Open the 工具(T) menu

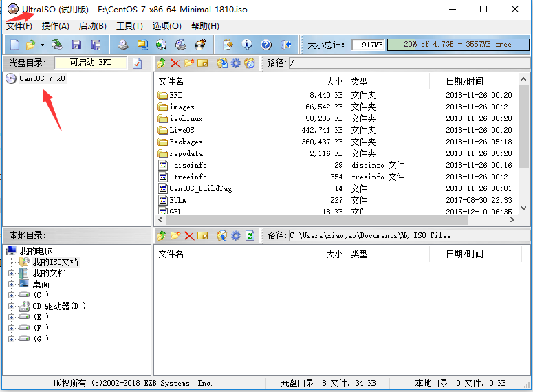(x=129, y=26)
